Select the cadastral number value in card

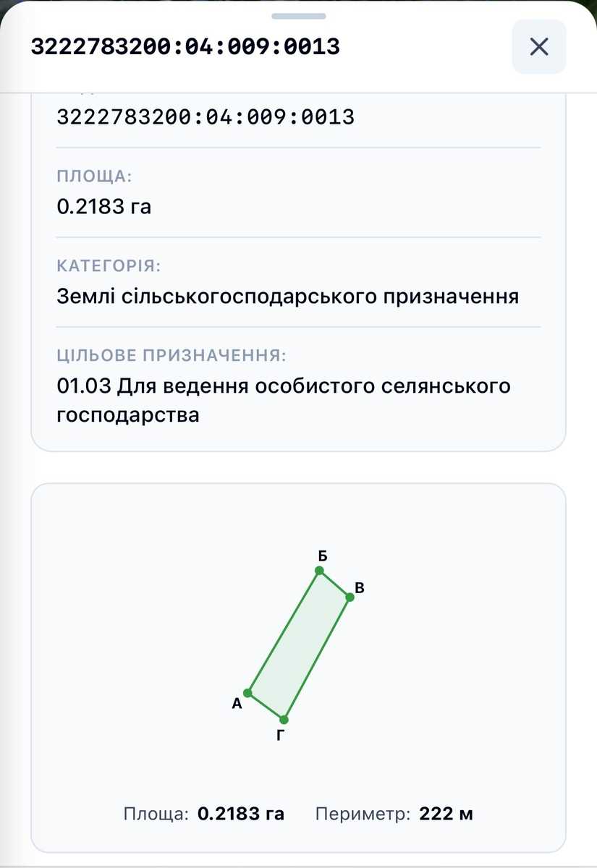tap(206, 116)
